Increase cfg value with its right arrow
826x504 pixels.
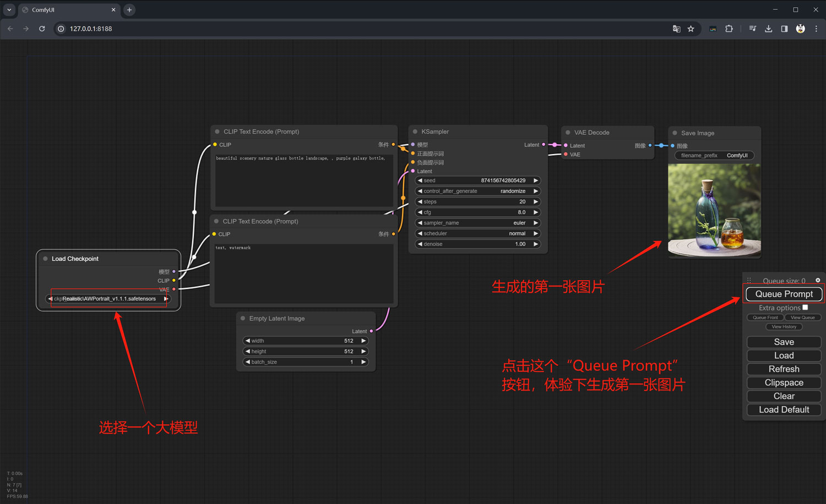(535, 212)
